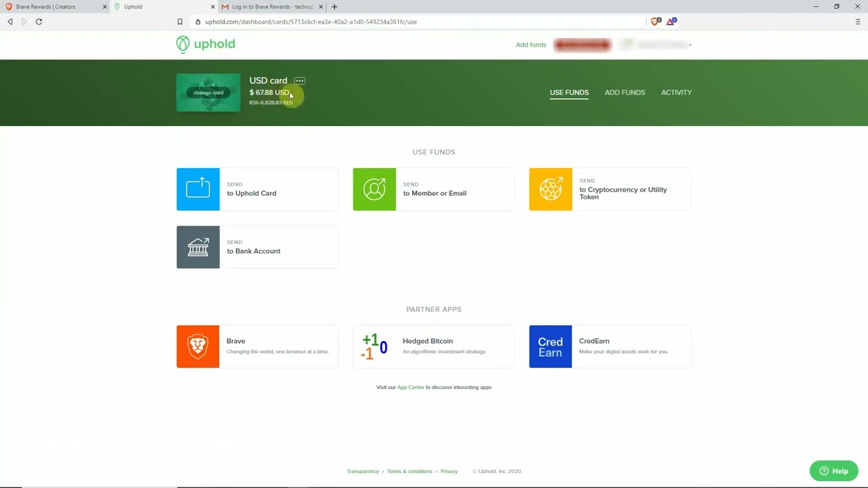Screen dimensions: 868x488
Task: Open the ADD FUNDS section
Action: tap(625, 92)
